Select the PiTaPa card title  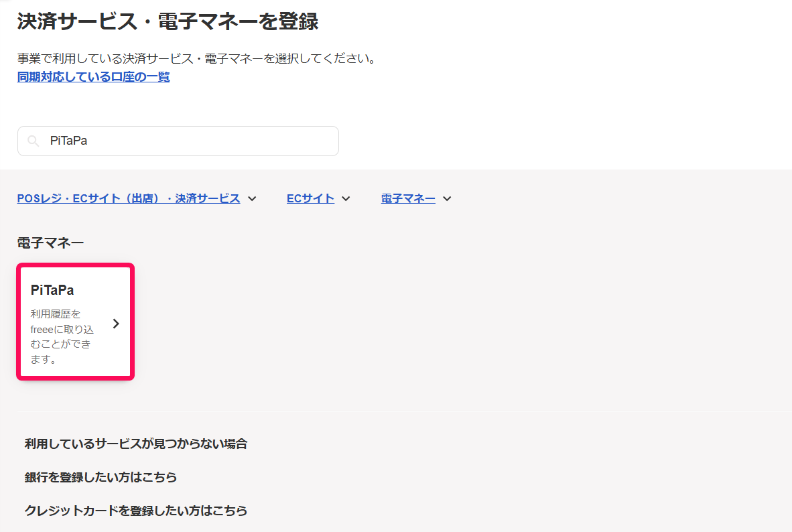[x=52, y=290]
